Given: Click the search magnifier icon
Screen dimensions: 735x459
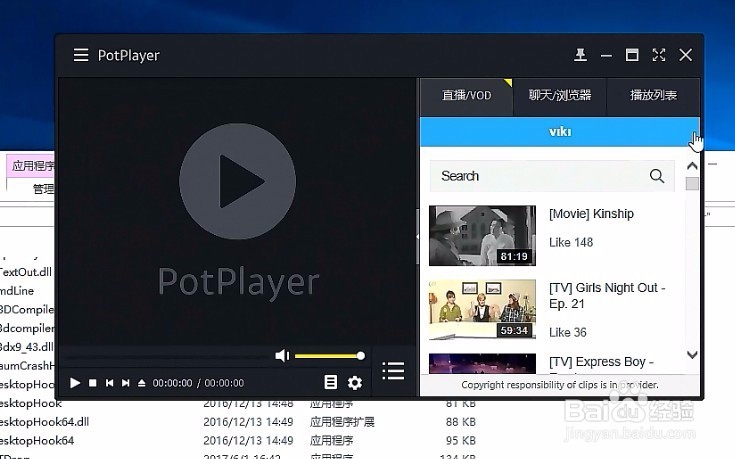Looking at the screenshot, I should pos(657,176).
